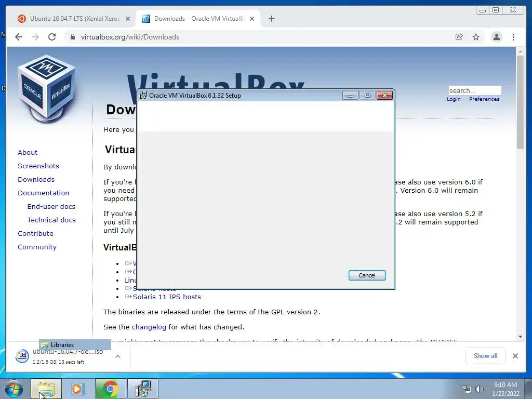Restore down the Chrome window
This screenshot has height=399, width=532.
[x=496, y=10]
